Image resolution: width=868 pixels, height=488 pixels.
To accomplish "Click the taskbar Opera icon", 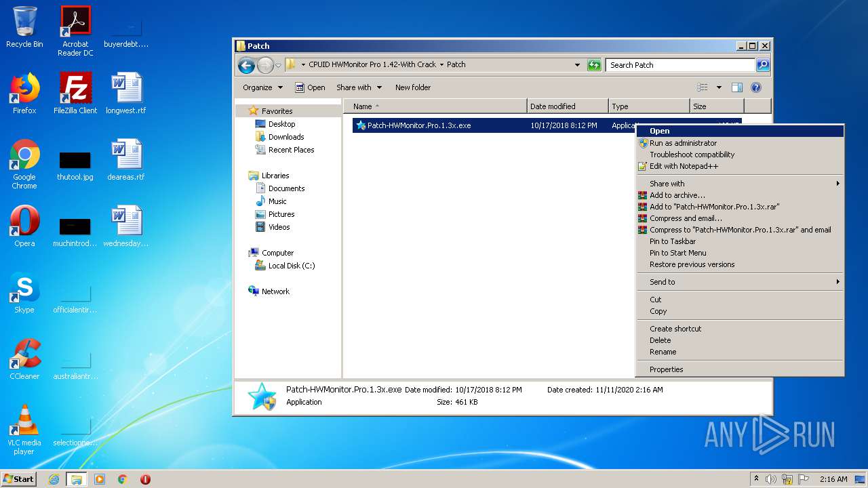I will pos(145,479).
